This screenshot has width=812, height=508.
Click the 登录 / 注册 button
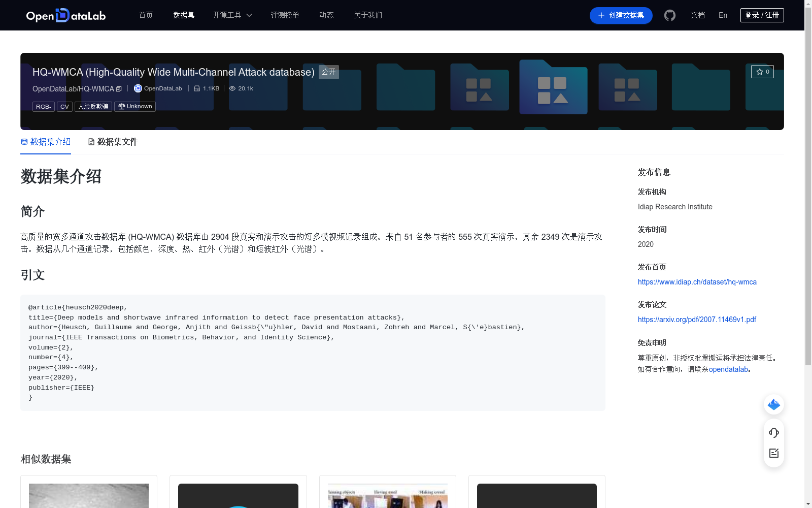tap(762, 15)
